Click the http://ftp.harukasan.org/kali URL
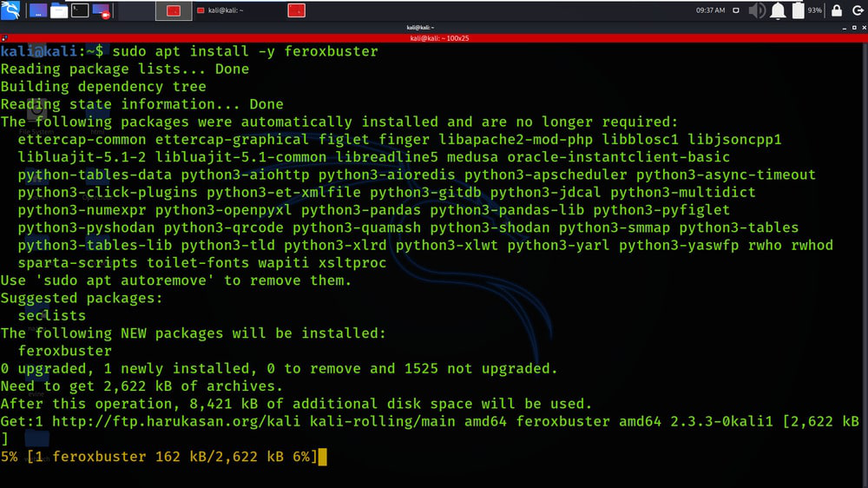The width and height of the screenshot is (868, 488). pyautogui.click(x=176, y=421)
